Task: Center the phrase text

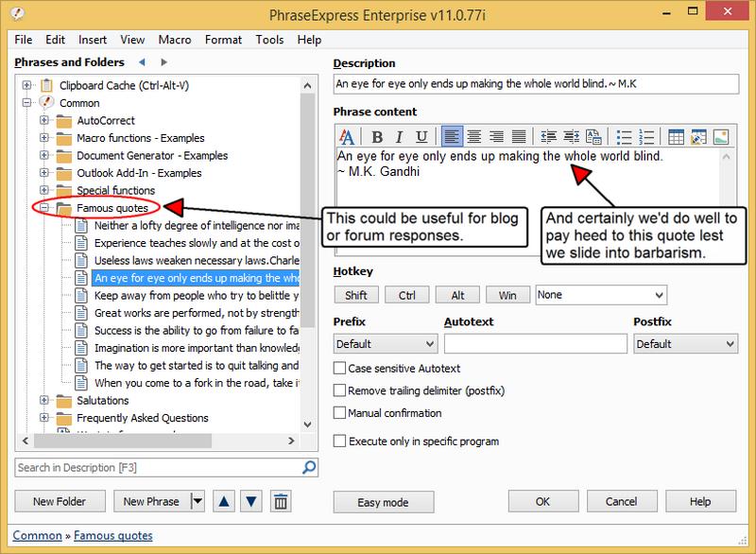Action: coord(474,137)
